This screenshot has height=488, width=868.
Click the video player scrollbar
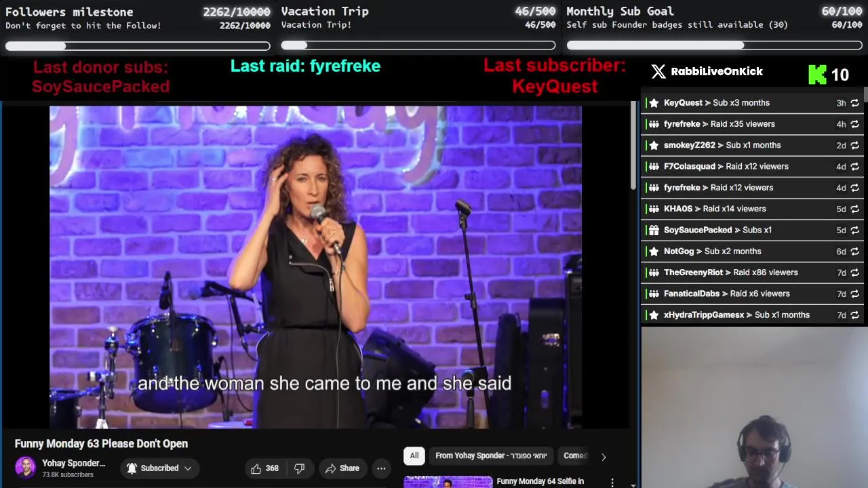pyautogui.click(x=633, y=146)
